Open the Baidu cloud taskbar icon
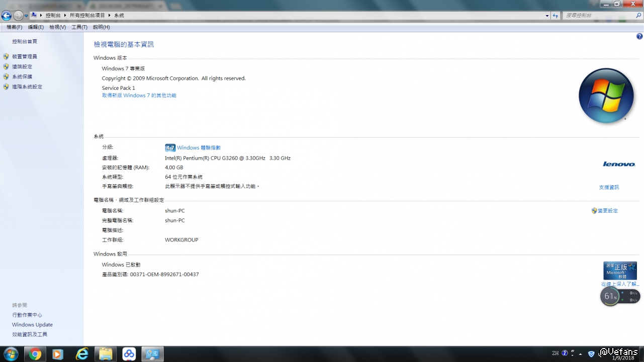This screenshot has height=362, width=644. pyautogui.click(x=129, y=354)
